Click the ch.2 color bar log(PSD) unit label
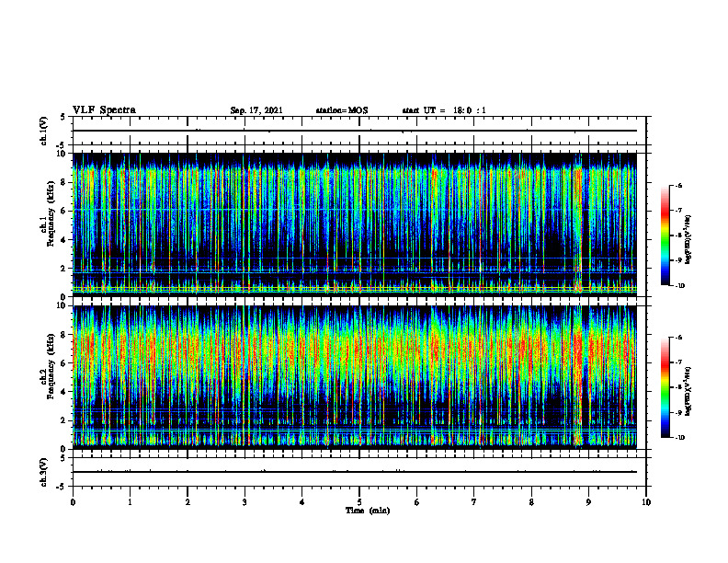Screen dimensions: 728x563 (688, 391)
